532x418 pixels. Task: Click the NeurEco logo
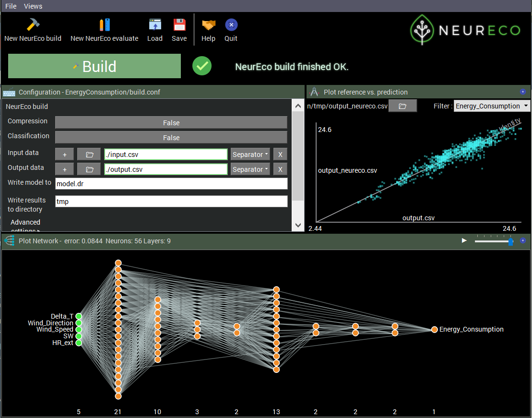point(465,30)
